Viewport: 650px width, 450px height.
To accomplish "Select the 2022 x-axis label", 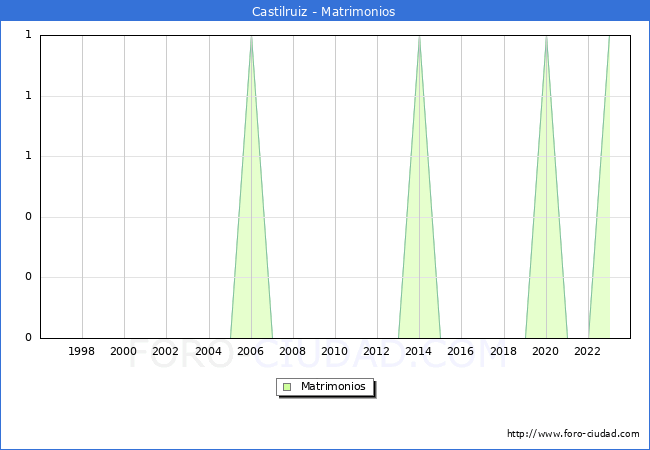I will [x=587, y=351].
